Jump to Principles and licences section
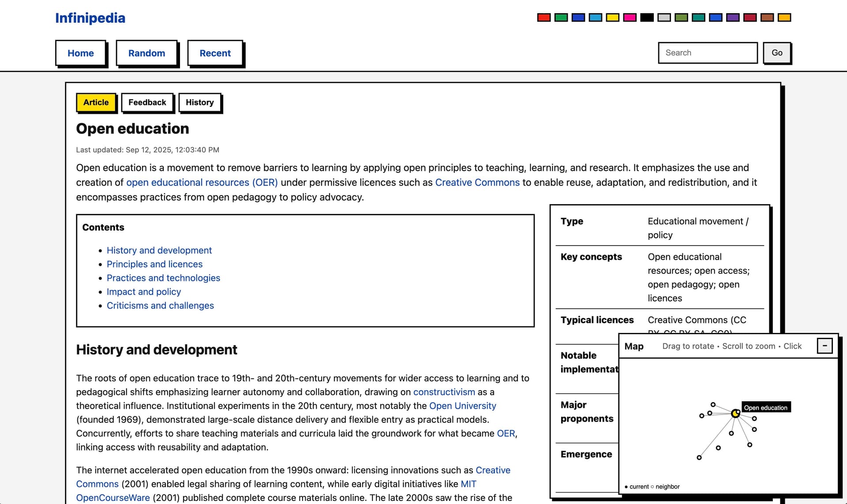 [154, 264]
